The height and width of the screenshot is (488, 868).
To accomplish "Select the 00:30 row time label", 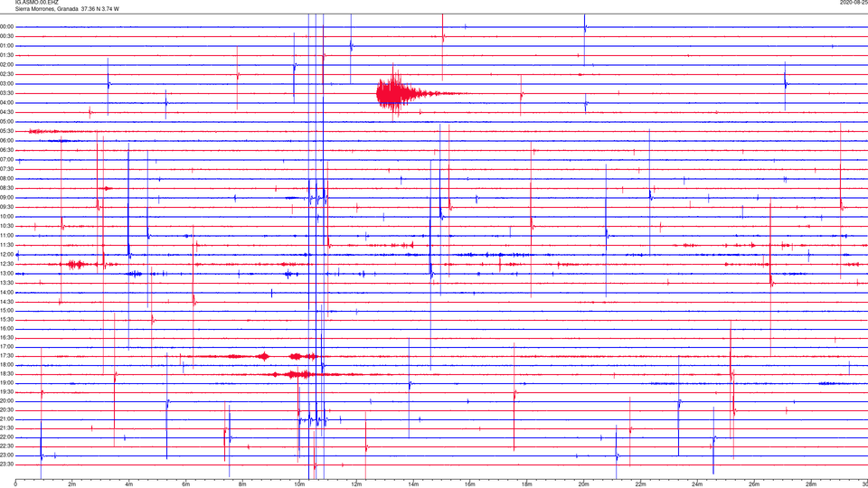I will (x=7, y=36).
